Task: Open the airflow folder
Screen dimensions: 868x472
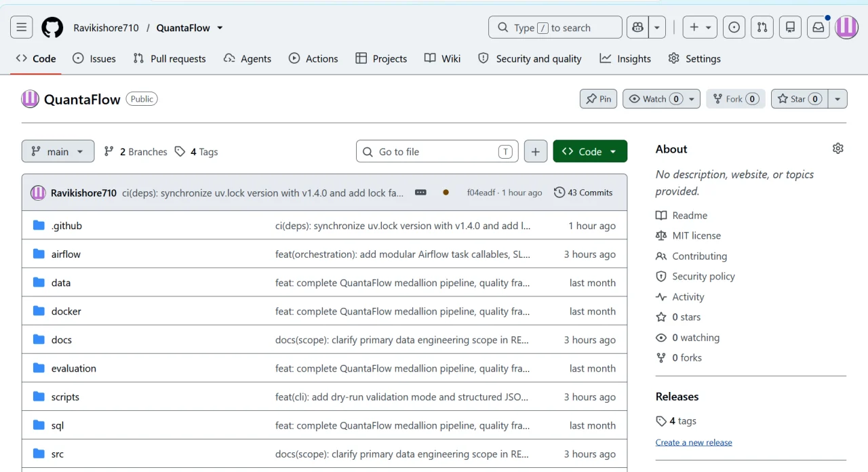Action: pos(66,254)
